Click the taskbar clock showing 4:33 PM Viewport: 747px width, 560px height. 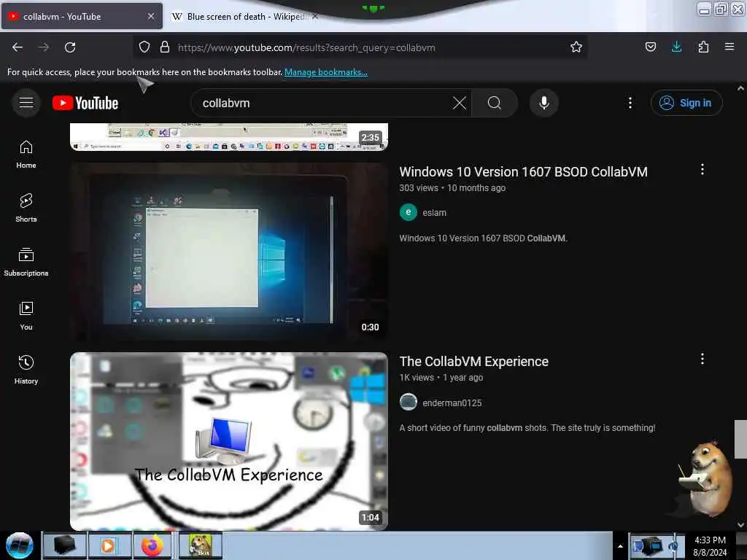coord(710,545)
